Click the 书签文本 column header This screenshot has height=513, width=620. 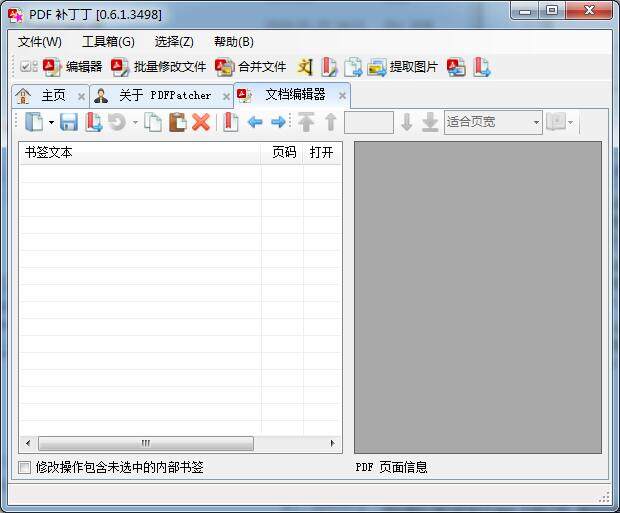pyautogui.click(x=140, y=152)
